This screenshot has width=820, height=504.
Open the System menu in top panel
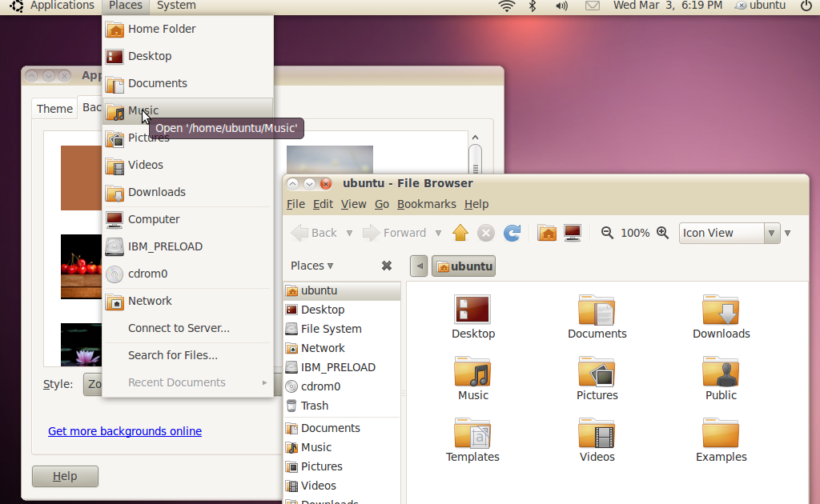tap(176, 6)
